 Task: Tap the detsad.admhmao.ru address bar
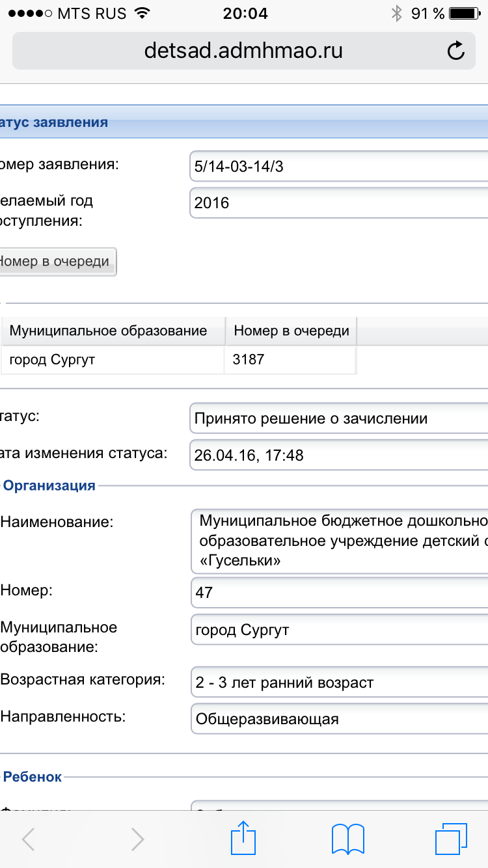(x=243, y=51)
